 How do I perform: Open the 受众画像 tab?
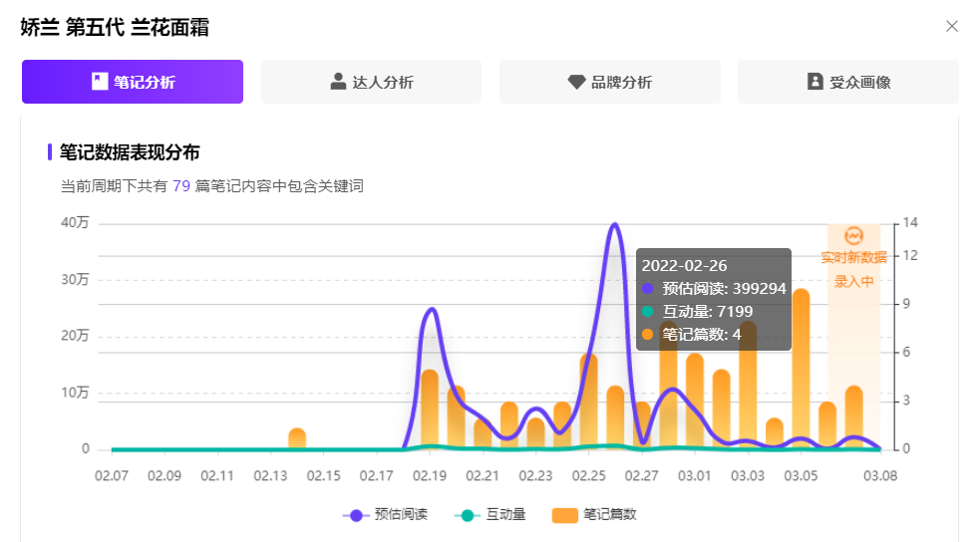click(x=848, y=82)
